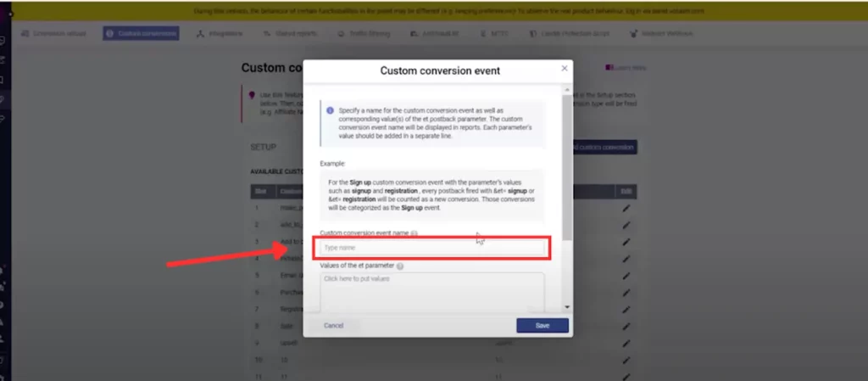868x381 pixels.
Task: Click help icon beside Custom conversion event name
Action: point(414,233)
